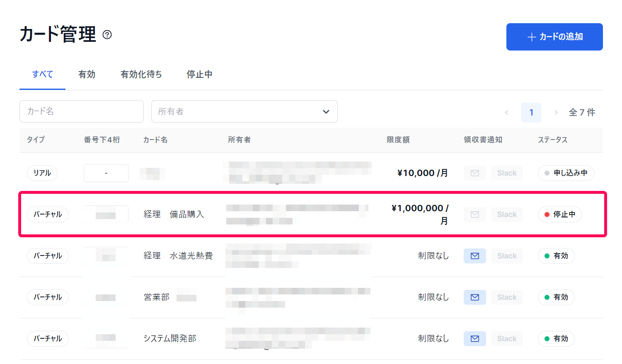Open the 有効化待ち tab

pos(141,74)
